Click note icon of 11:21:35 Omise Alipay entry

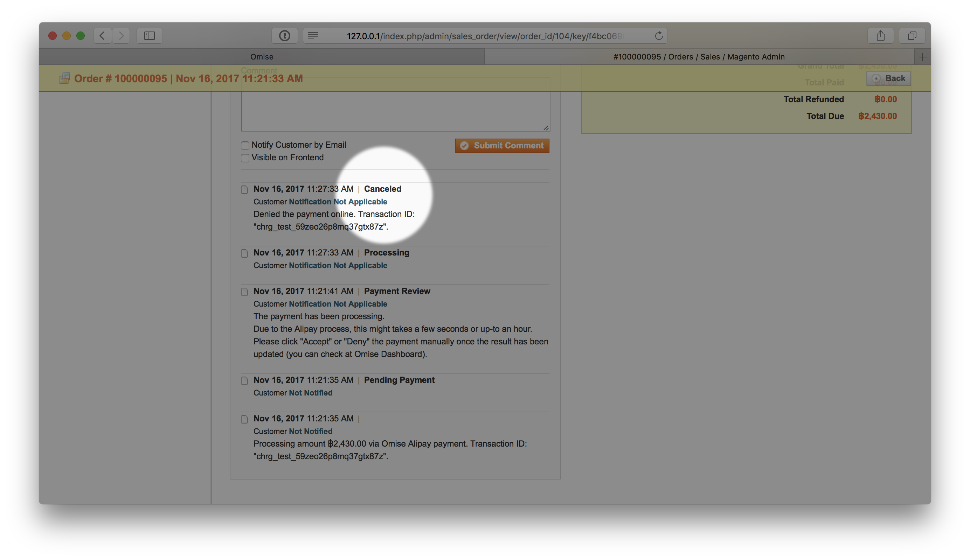tap(244, 419)
